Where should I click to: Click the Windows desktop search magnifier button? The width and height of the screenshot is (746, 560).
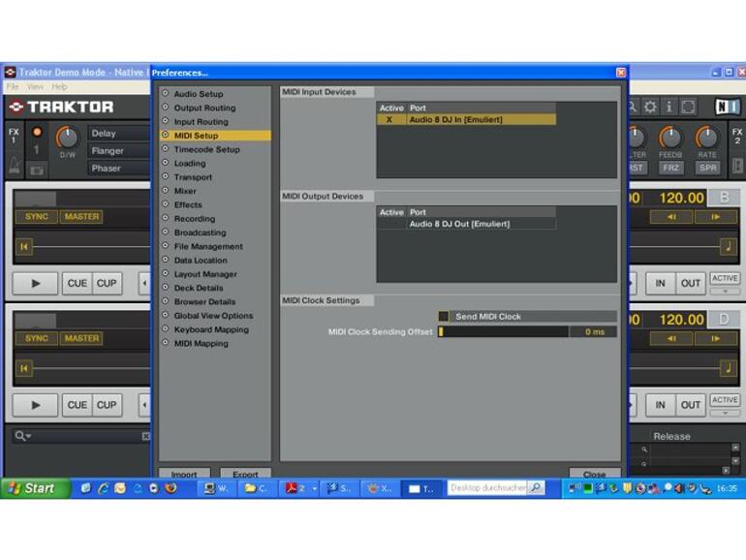coord(536,487)
